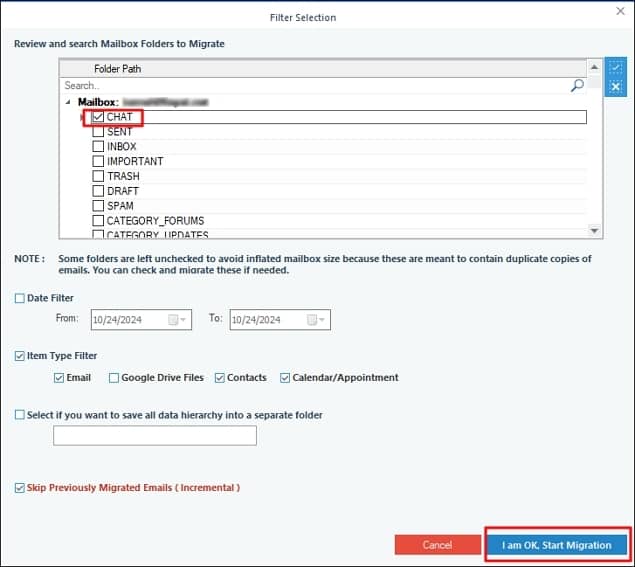Screen dimensions: 635x567
Task: Check the CATEGORY_FORUMS folder checkbox
Action: [98, 221]
